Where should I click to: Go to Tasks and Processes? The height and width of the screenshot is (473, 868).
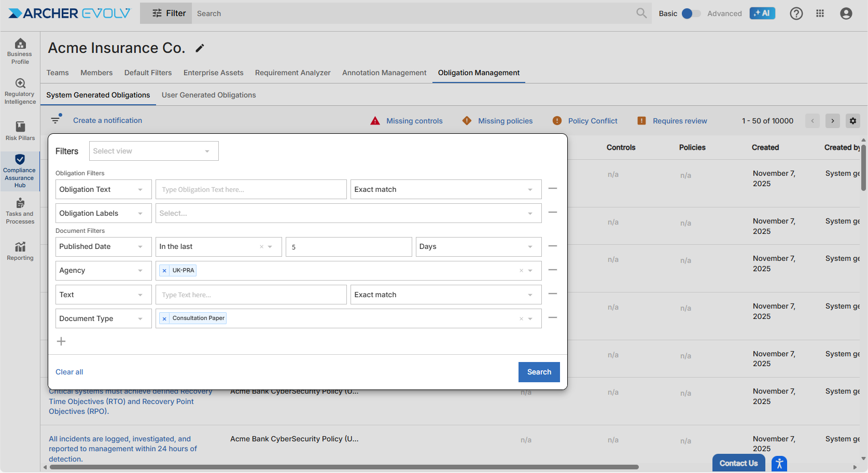click(x=20, y=211)
